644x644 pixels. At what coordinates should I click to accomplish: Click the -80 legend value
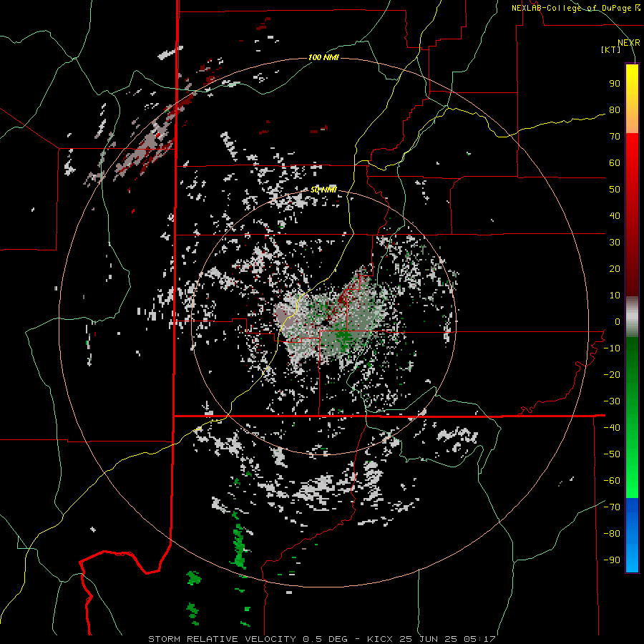tap(612, 534)
